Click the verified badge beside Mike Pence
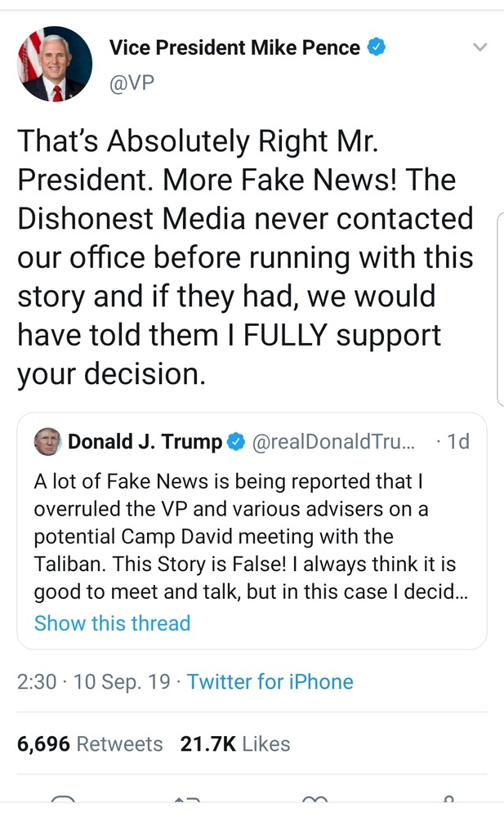 376,48
